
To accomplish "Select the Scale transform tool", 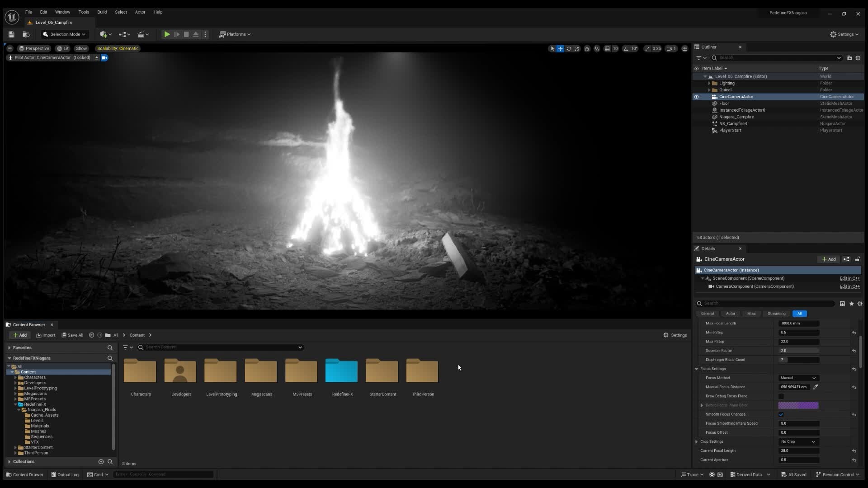I will (x=577, y=48).
